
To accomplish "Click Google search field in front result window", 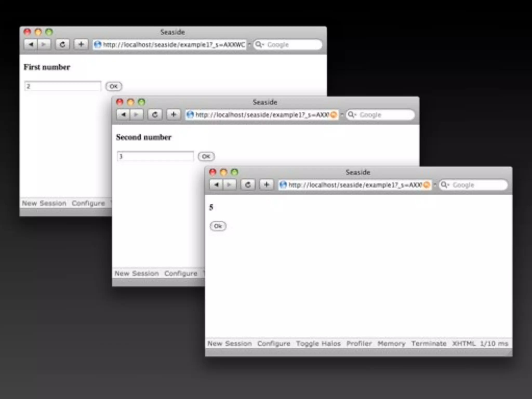I will (473, 185).
